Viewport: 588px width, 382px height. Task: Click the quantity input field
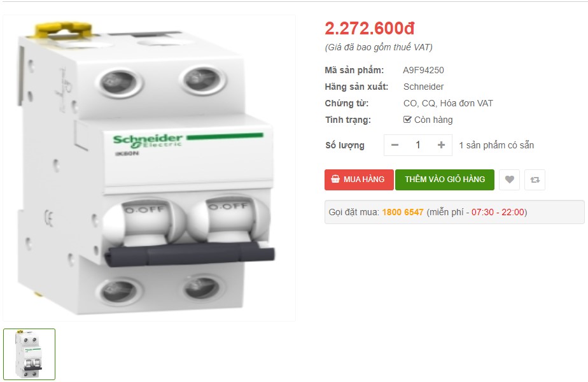pyautogui.click(x=418, y=145)
